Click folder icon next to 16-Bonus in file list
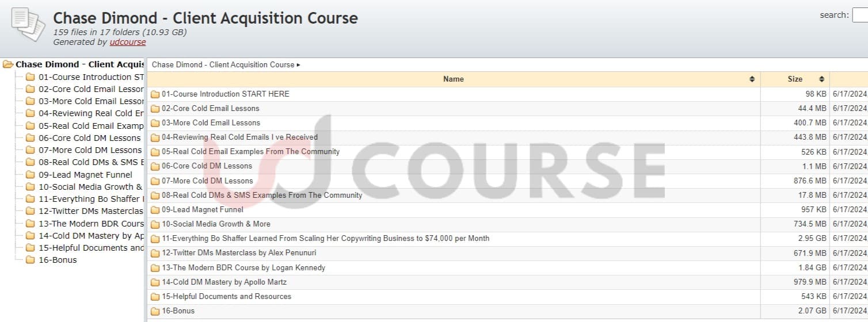The height and width of the screenshot is (322, 868). point(155,311)
